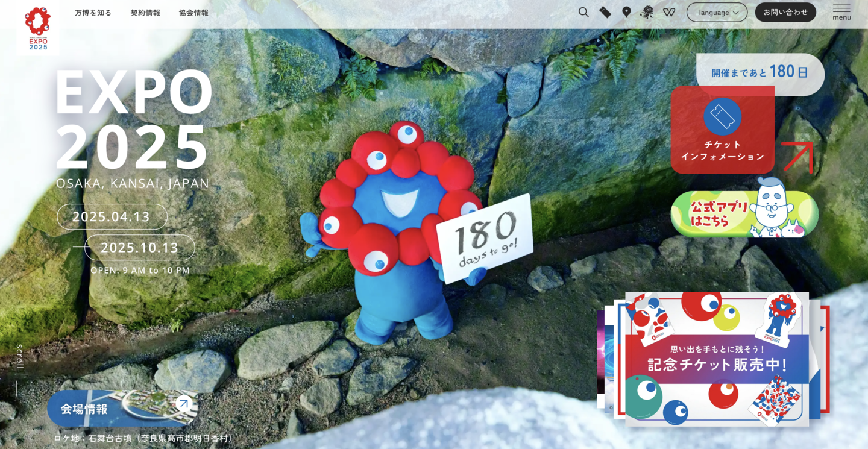Expand the language dropdown

(717, 13)
